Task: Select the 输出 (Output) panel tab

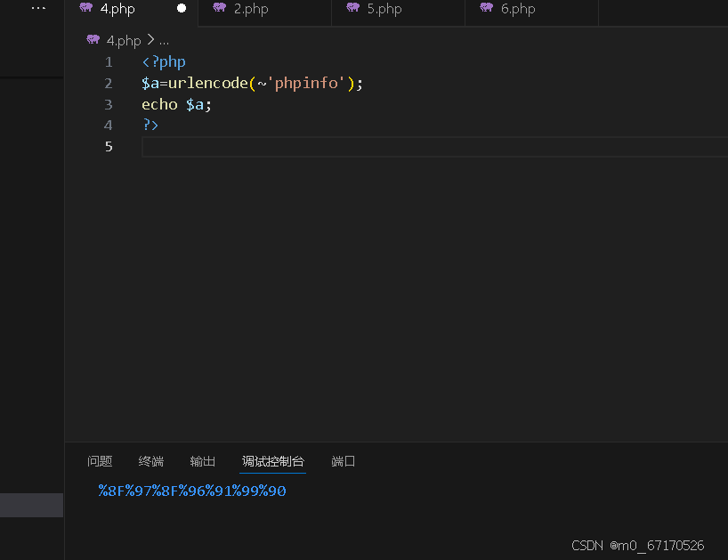Action: 202,461
